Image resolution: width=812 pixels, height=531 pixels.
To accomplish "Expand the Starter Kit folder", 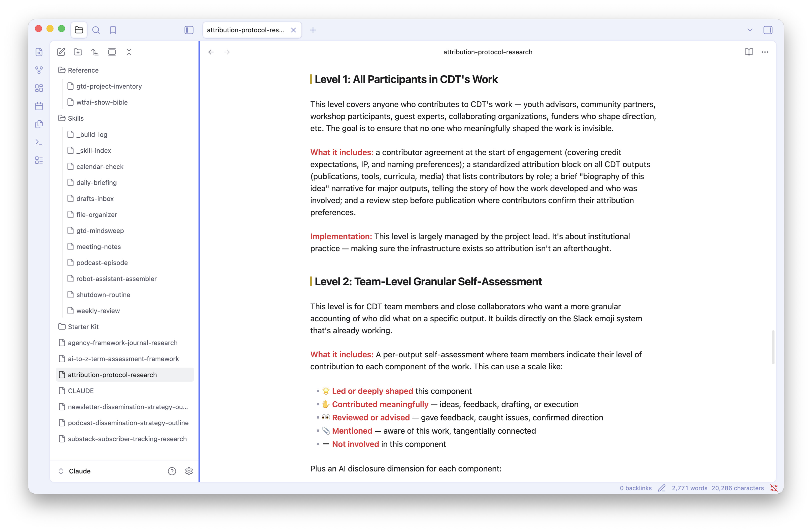I will 83,327.
